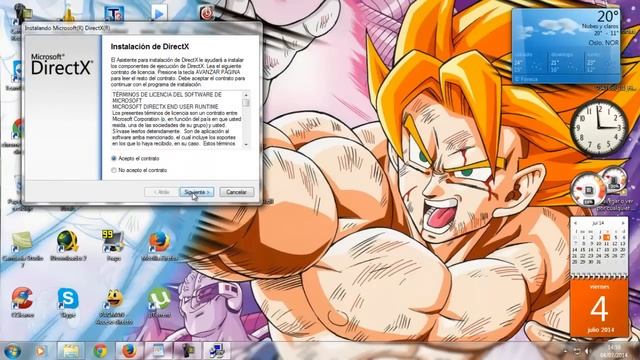Viewport: 640px width, 360px height.
Task: Open the desktop shortcut behind the dialog with a T
Action: click(x=114, y=14)
